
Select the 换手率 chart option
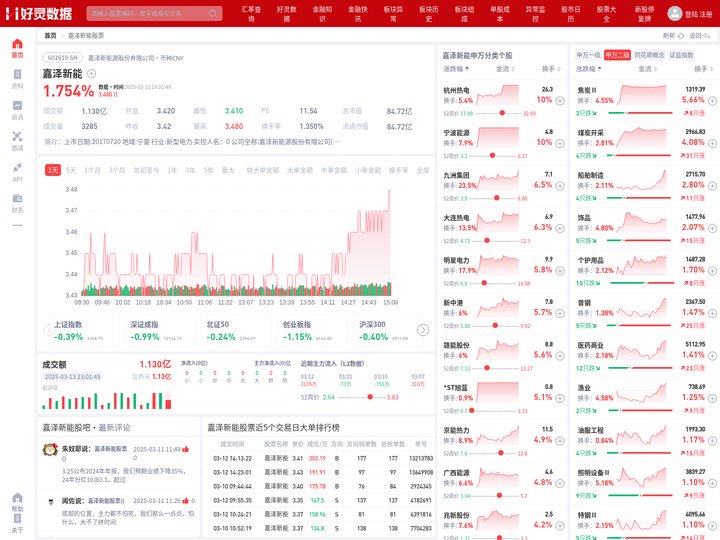coord(398,170)
